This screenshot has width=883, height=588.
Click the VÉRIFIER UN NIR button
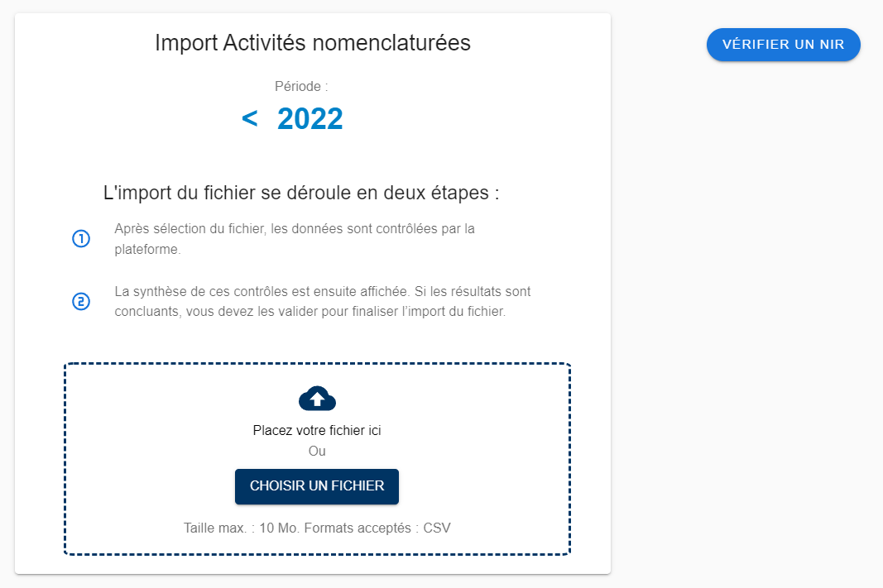tap(783, 45)
